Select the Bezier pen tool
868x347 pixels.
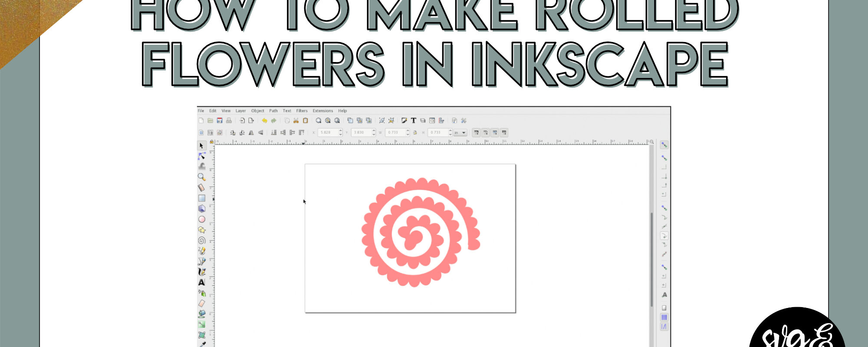tap(201, 261)
